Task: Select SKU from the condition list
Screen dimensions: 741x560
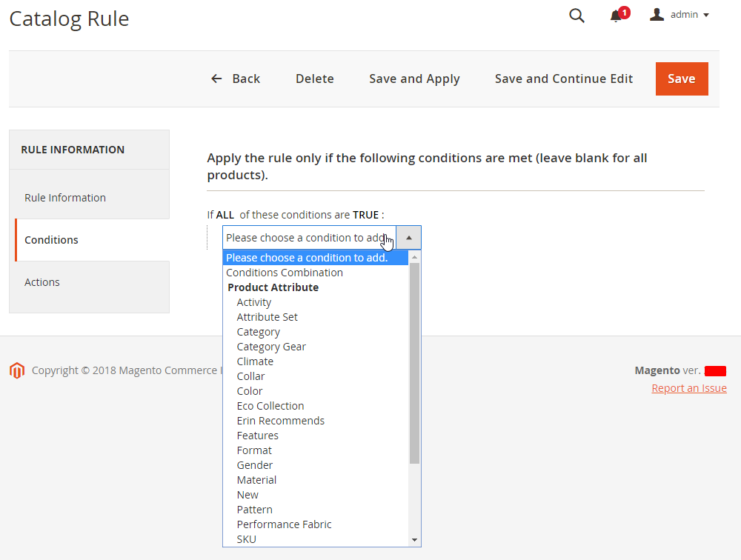Action: [x=247, y=539]
